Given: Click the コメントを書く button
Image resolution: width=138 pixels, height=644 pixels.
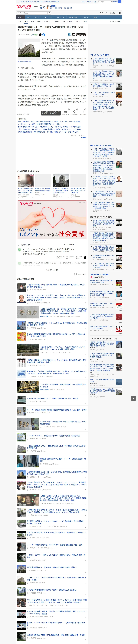Looking at the screenshot, I should [69, 245].
